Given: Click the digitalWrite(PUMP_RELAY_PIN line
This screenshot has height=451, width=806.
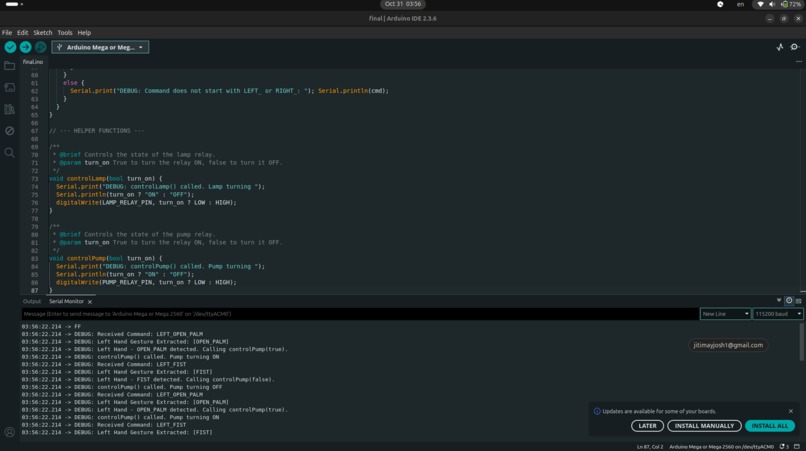Looking at the screenshot, I should point(146,282).
